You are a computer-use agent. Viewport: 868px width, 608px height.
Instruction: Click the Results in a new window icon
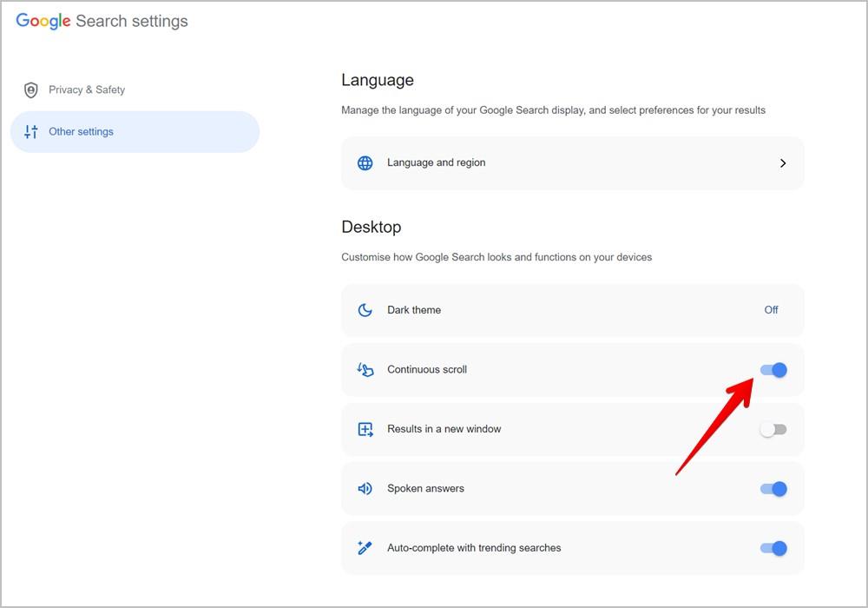pos(365,429)
